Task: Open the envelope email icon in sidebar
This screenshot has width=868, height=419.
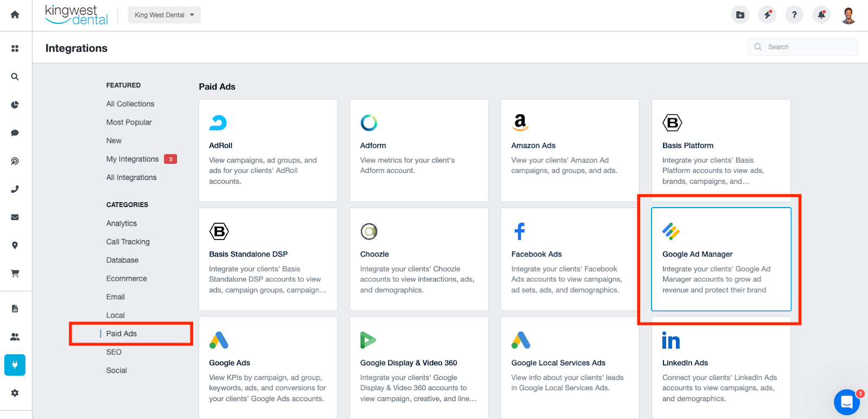Action: click(15, 217)
